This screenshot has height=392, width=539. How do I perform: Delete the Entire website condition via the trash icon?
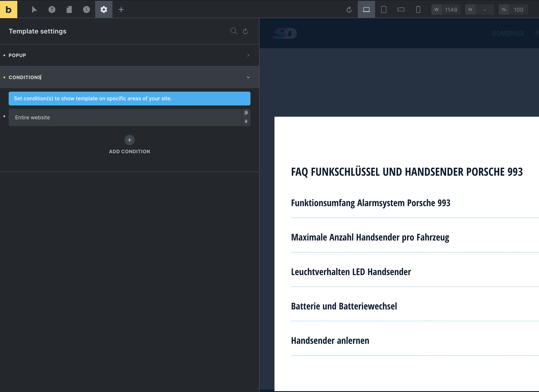pyautogui.click(x=246, y=121)
